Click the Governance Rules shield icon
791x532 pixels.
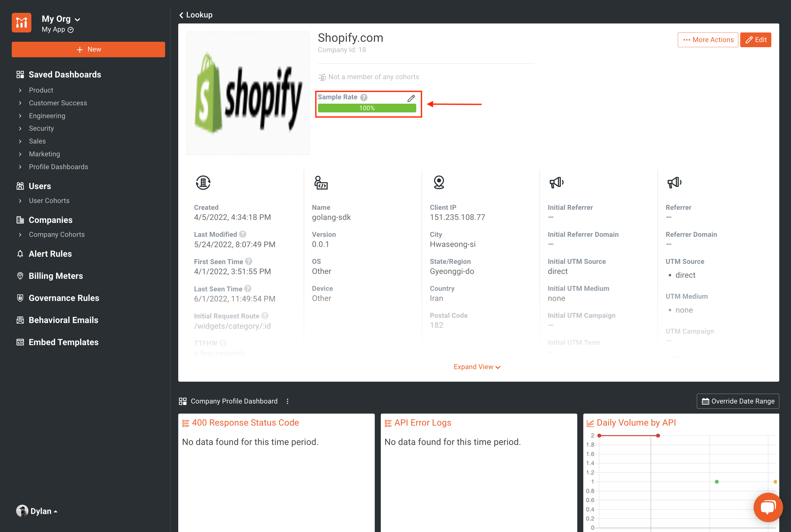coord(20,298)
